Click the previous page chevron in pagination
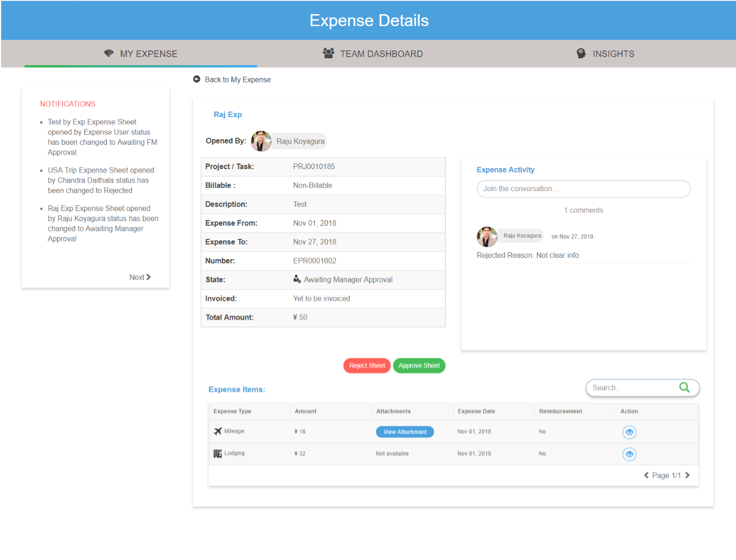 point(646,475)
